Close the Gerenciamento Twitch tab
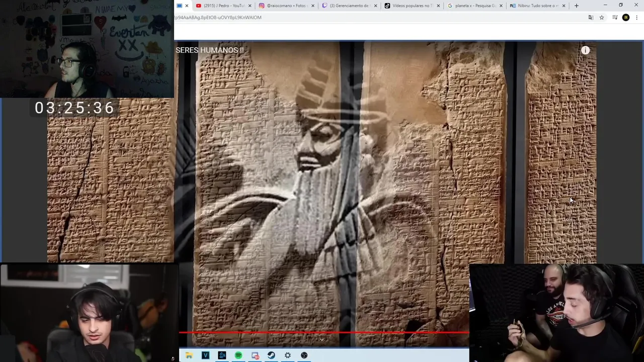This screenshot has height=362, width=644. click(x=375, y=6)
